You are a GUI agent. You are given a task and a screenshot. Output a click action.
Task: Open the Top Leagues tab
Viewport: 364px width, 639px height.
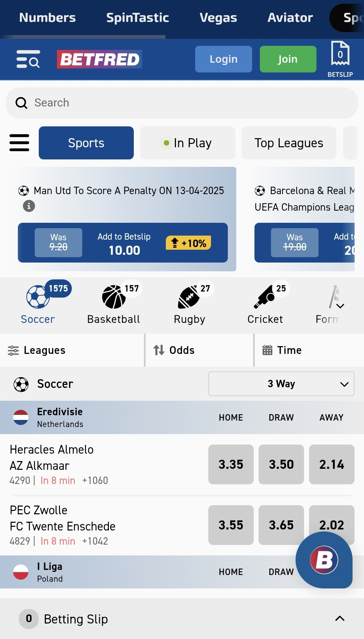coord(289,143)
